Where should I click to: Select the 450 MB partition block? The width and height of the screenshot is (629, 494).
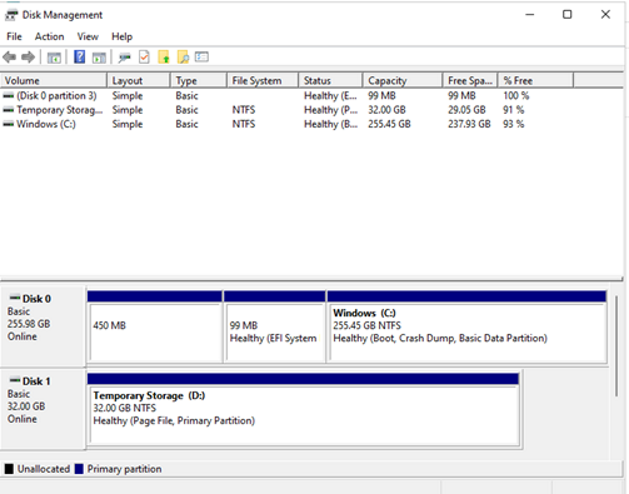[155, 327]
